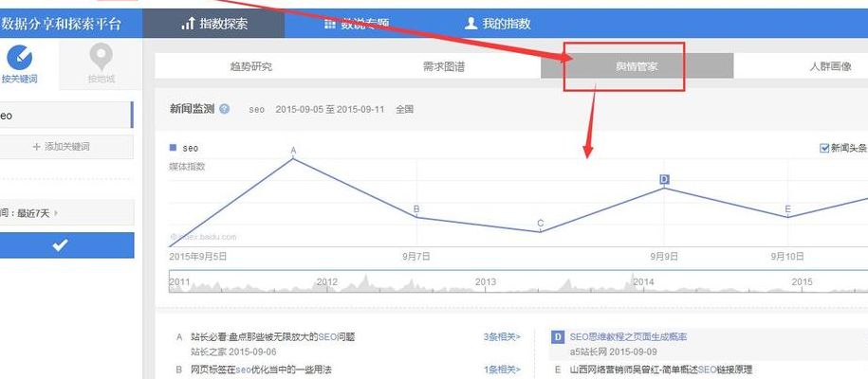
Task: Switch to 人群画像 tab
Action: coord(830,67)
